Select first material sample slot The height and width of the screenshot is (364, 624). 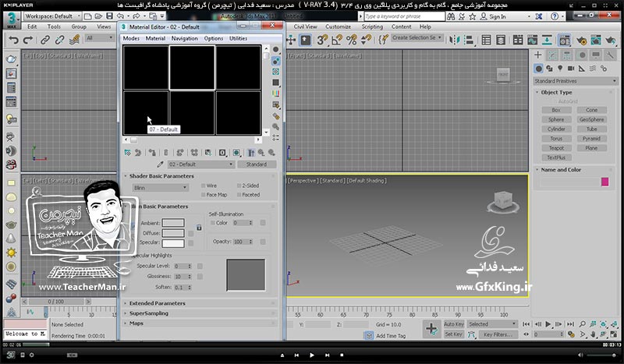(x=146, y=67)
